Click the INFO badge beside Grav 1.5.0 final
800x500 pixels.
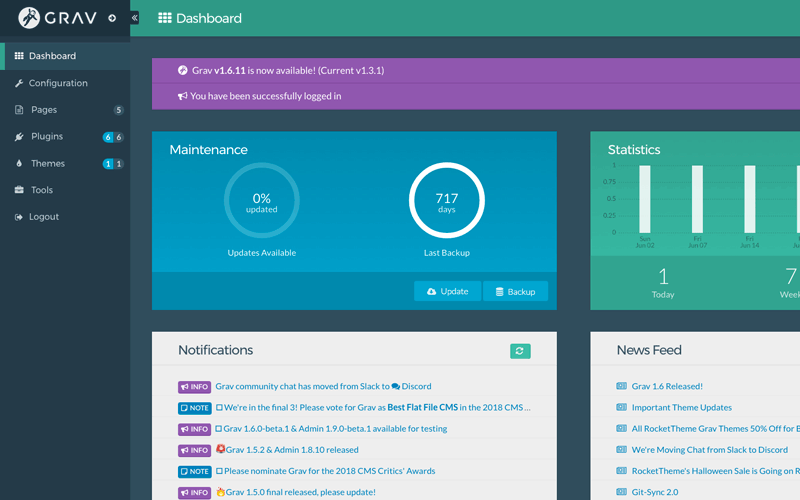(x=194, y=493)
